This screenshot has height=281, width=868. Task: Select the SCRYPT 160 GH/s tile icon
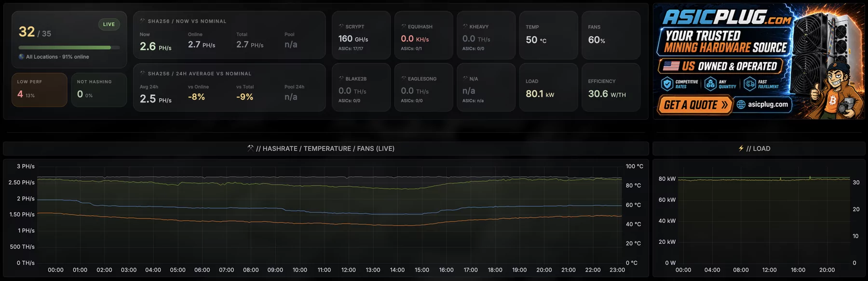point(341,26)
